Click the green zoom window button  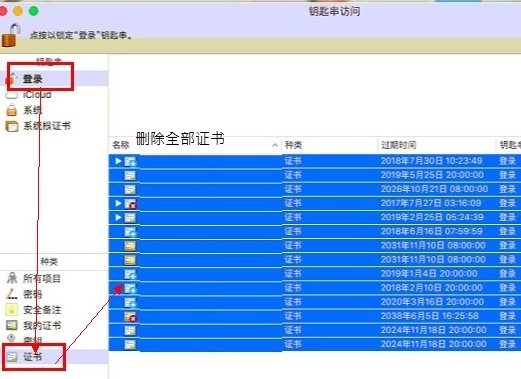coord(34,11)
